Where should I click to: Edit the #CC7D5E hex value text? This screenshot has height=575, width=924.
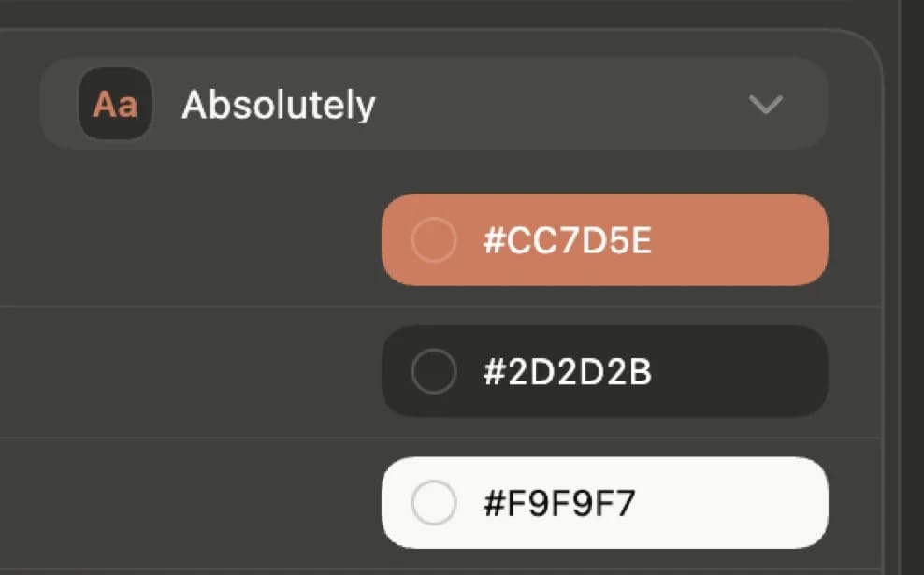(567, 241)
